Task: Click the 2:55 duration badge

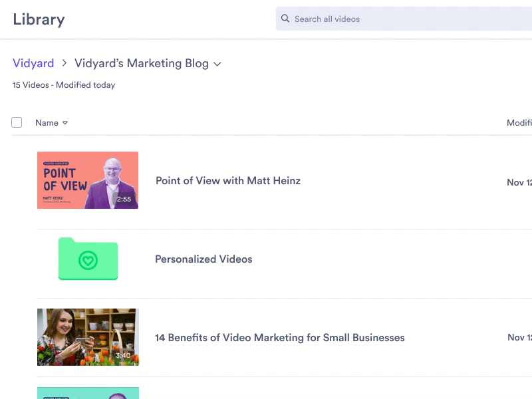Action: click(124, 199)
